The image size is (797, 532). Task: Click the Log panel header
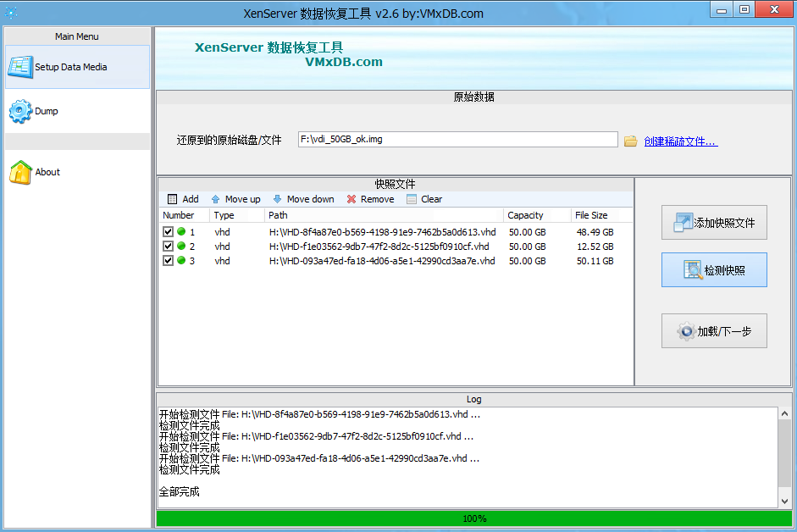coord(473,399)
